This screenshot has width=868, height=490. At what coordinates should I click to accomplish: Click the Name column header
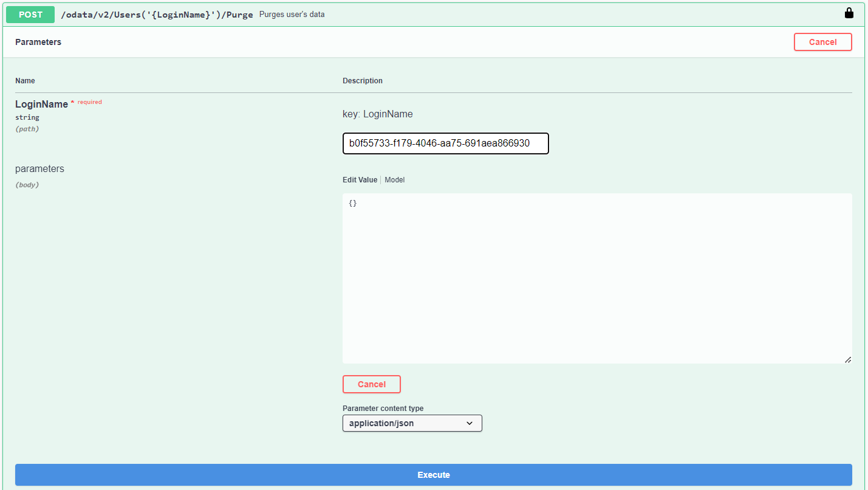[x=25, y=81]
